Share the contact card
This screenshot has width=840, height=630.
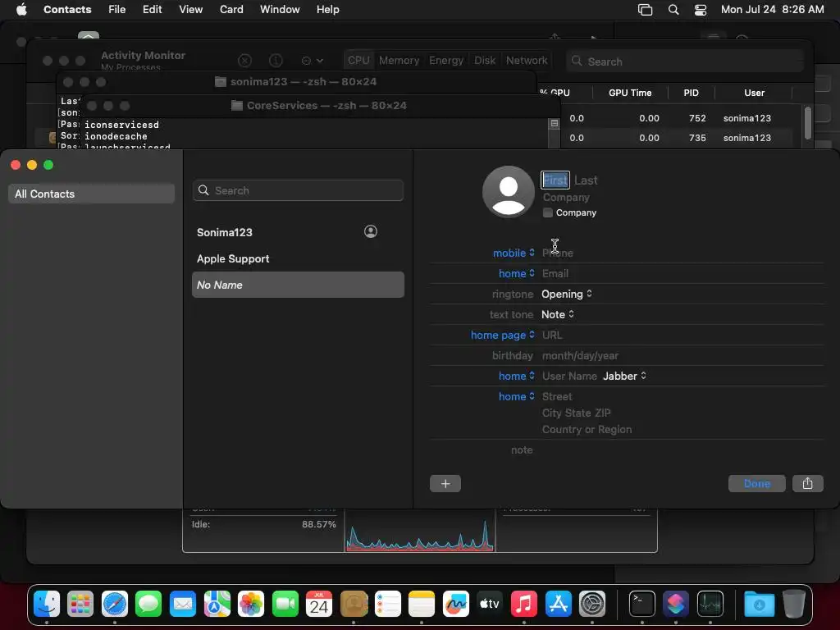tap(807, 484)
